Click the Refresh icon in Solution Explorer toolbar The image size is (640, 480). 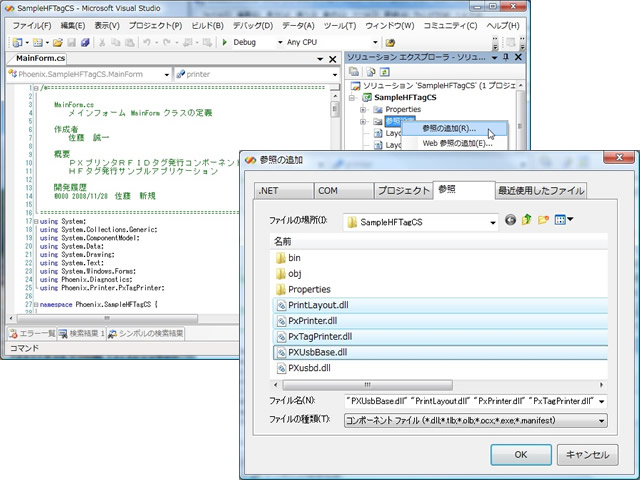tap(384, 72)
